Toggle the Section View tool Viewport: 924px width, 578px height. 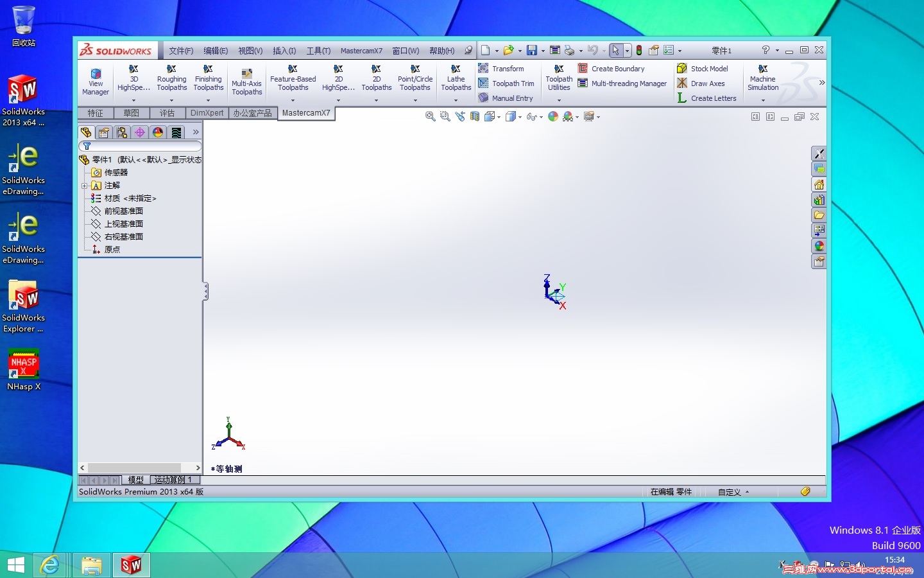click(475, 116)
